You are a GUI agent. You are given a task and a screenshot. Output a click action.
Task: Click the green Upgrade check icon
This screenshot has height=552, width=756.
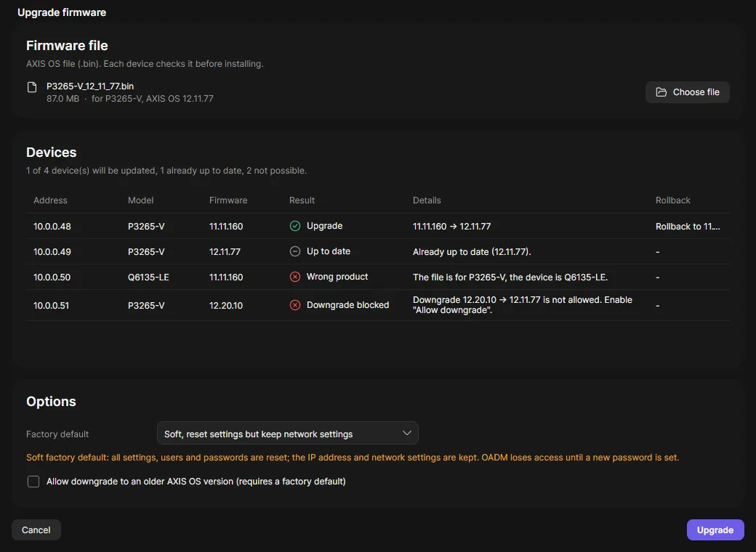pyautogui.click(x=295, y=226)
